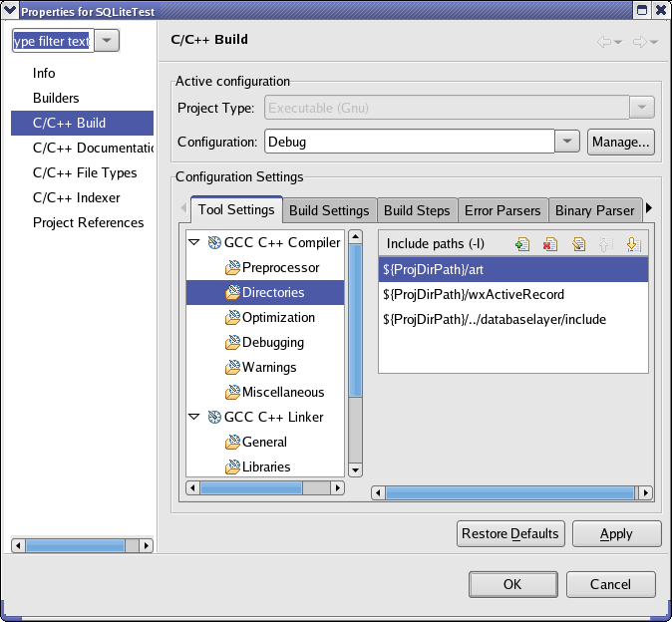Image resolution: width=672 pixels, height=622 pixels.
Task: Click the back navigation arrow icon
Action: [604, 42]
